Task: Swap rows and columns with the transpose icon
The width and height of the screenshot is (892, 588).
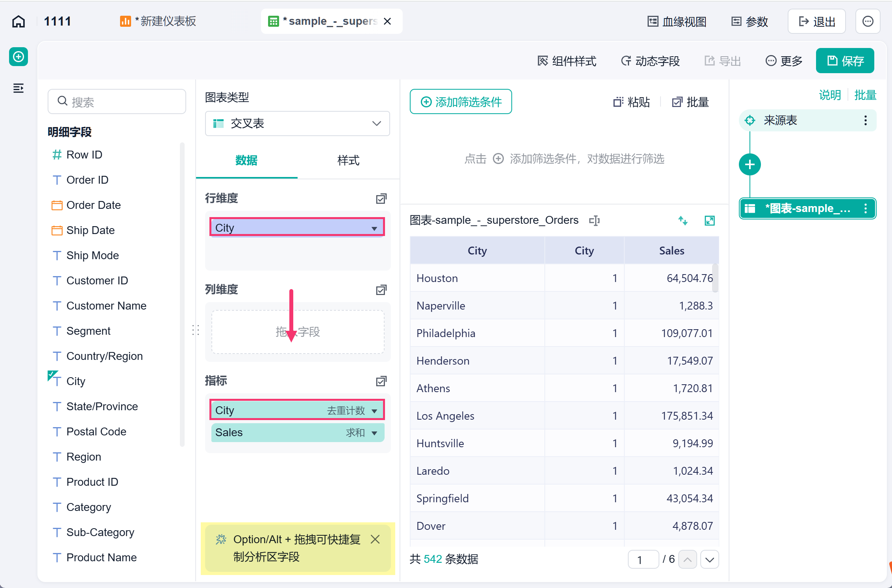Action: tap(683, 221)
